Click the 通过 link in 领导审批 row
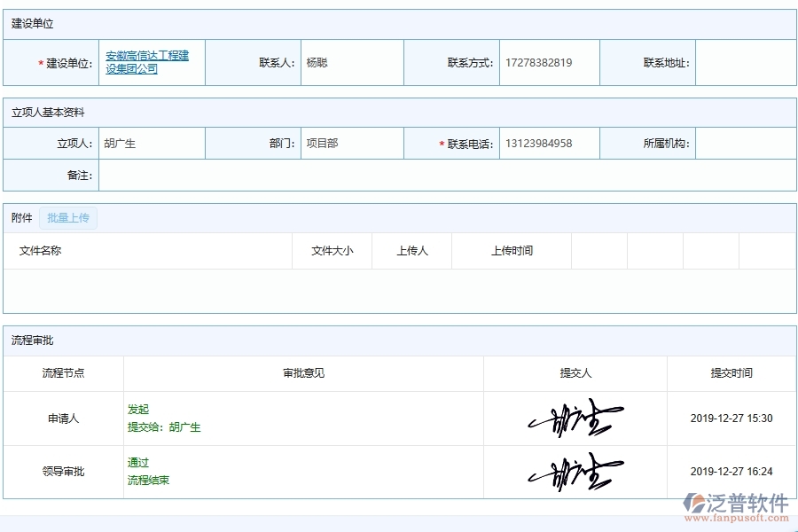 (137, 463)
